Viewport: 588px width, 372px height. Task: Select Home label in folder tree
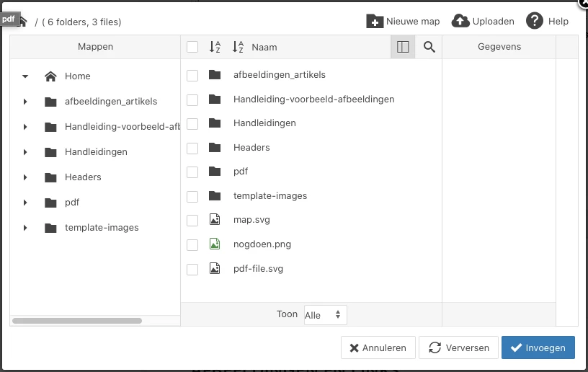tap(78, 76)
